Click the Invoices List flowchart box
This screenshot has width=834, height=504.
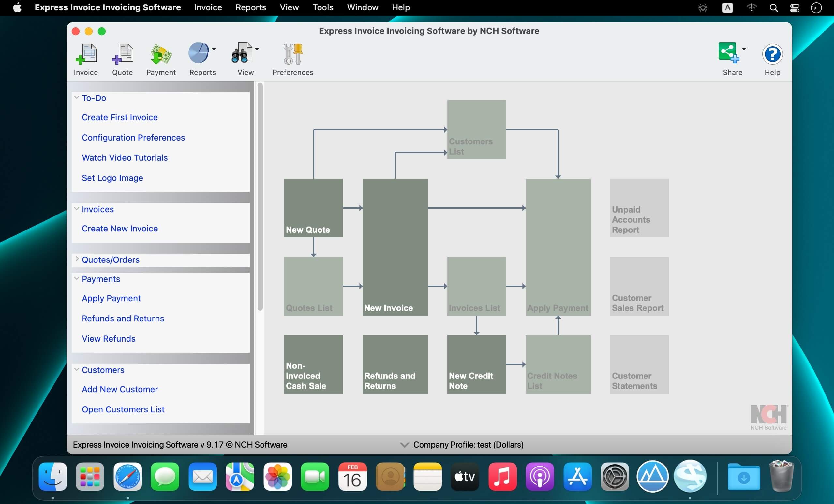pyautogui.click(x=477, y=286)
